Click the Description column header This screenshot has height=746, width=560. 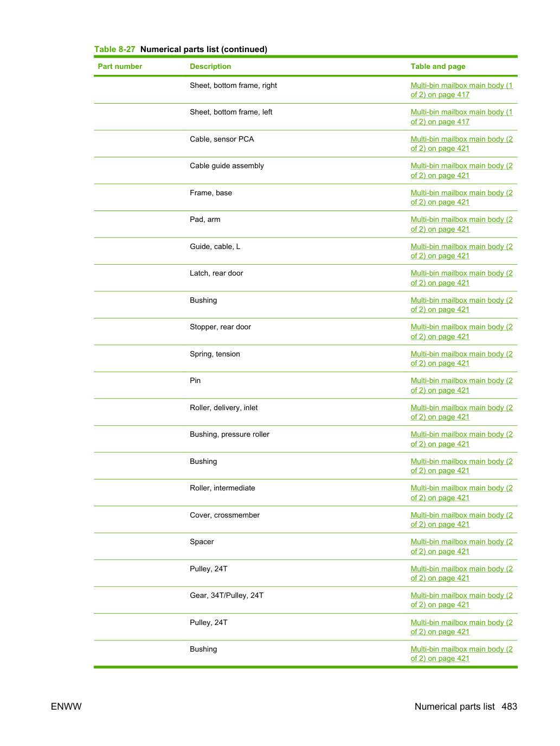pos(210,66)
